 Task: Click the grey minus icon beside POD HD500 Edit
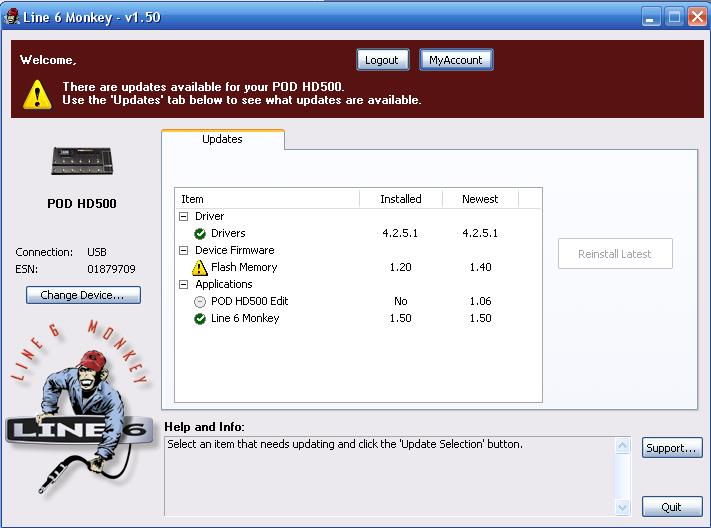click(x=200, y=302)
